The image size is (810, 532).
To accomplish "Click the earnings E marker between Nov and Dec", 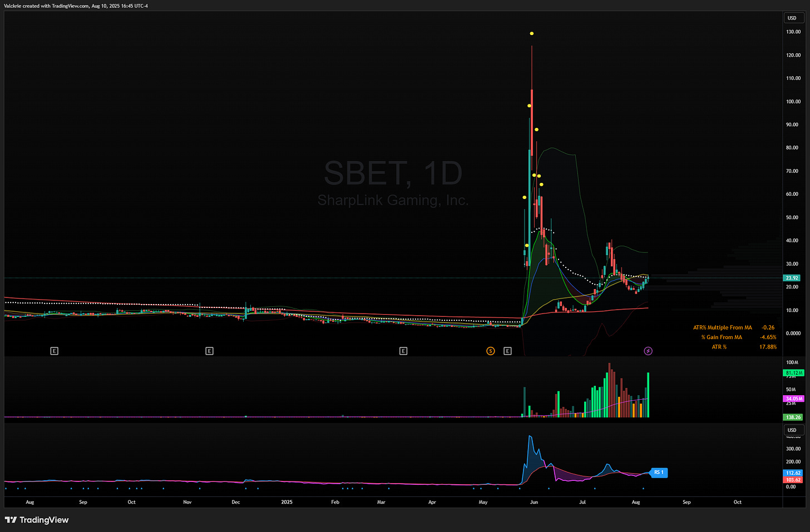I will 209,351.
